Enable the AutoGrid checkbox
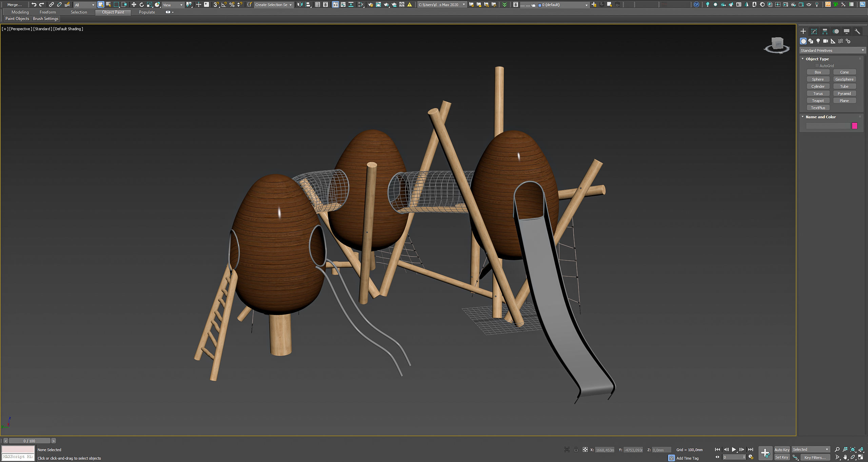Viewport: 868px width, 462px height. click(817, 66)
